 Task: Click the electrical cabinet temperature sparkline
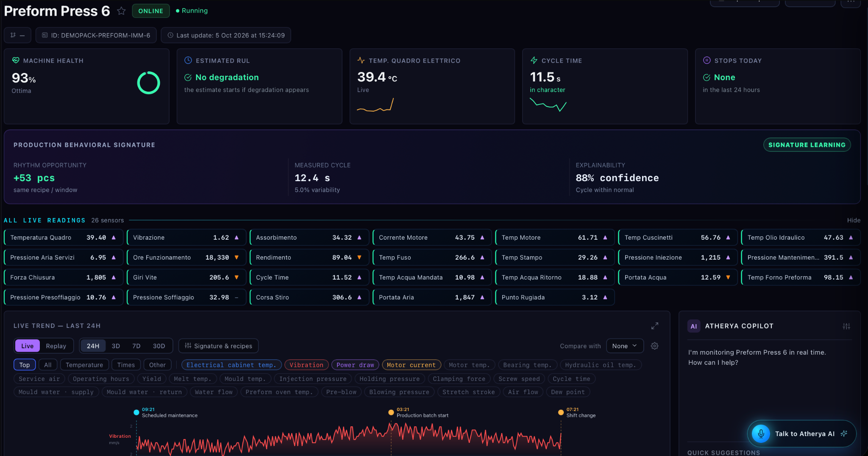[376, 105]
